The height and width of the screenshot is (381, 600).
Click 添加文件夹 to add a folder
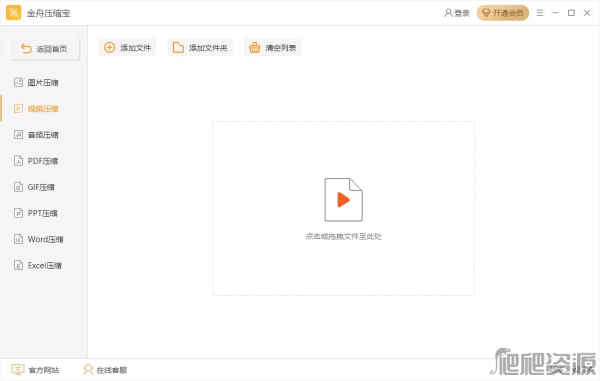200,47
